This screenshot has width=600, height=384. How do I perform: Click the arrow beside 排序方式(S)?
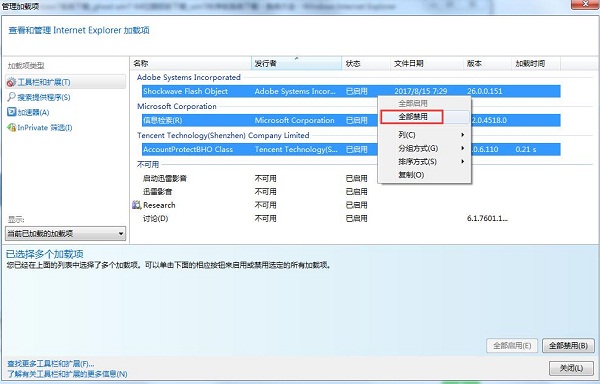[x=463, y=161]
